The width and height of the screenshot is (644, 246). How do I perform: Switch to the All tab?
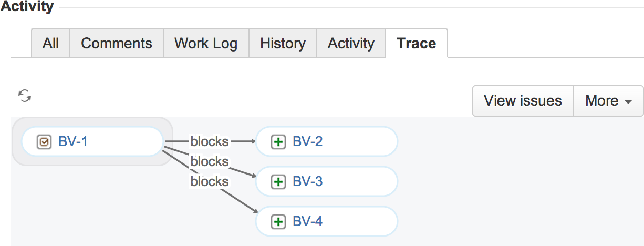pos(50,43)
